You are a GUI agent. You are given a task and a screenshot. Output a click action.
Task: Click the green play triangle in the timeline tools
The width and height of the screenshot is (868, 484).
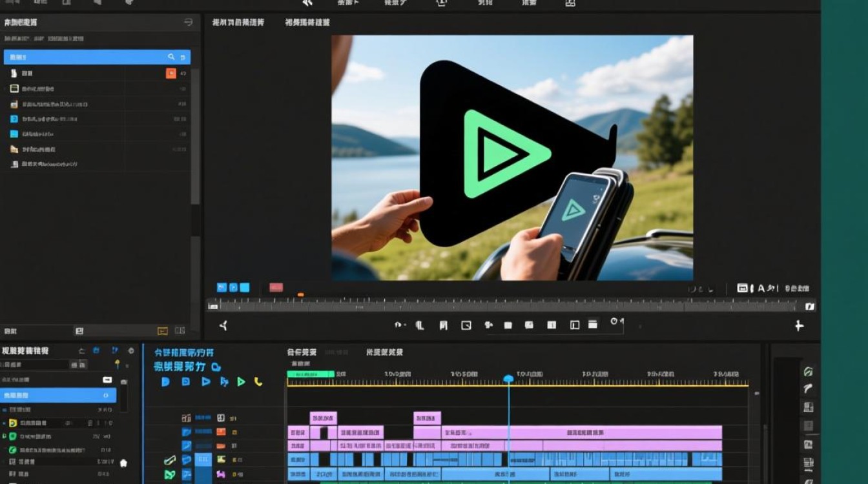pos(241,381)
